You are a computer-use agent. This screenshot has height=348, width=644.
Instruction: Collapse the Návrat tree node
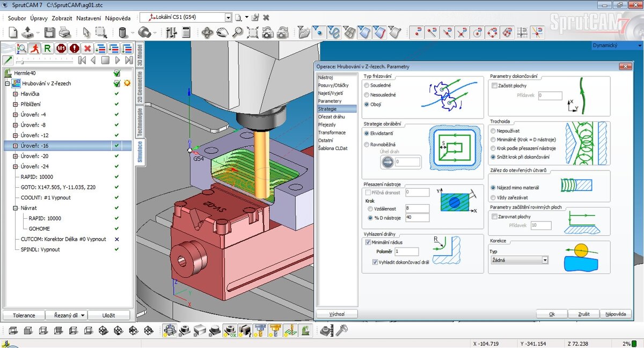(15, 208)
